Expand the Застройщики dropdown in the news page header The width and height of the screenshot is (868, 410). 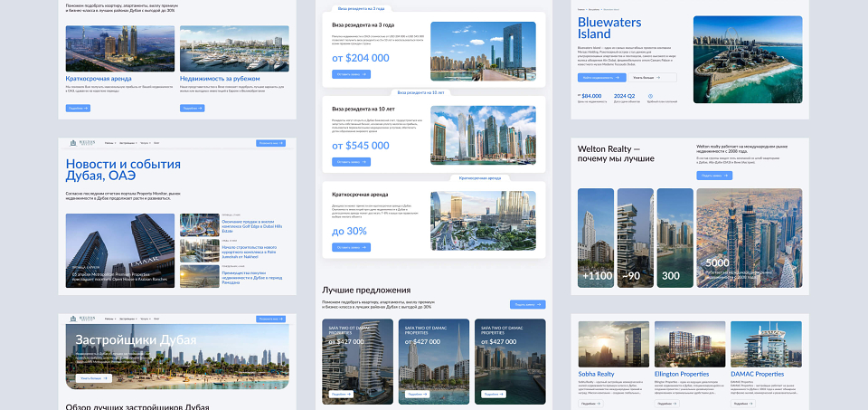pyautogui.click(x=128, y=143)
